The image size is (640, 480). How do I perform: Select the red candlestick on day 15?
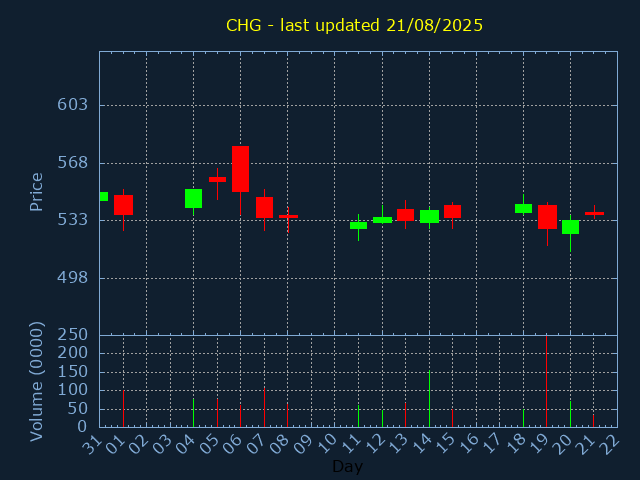[452, 211]
